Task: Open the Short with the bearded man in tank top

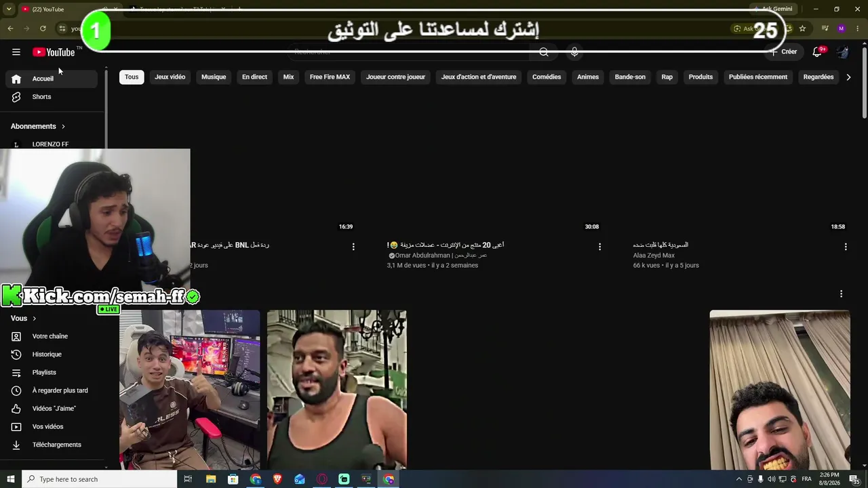Action: 337,390
